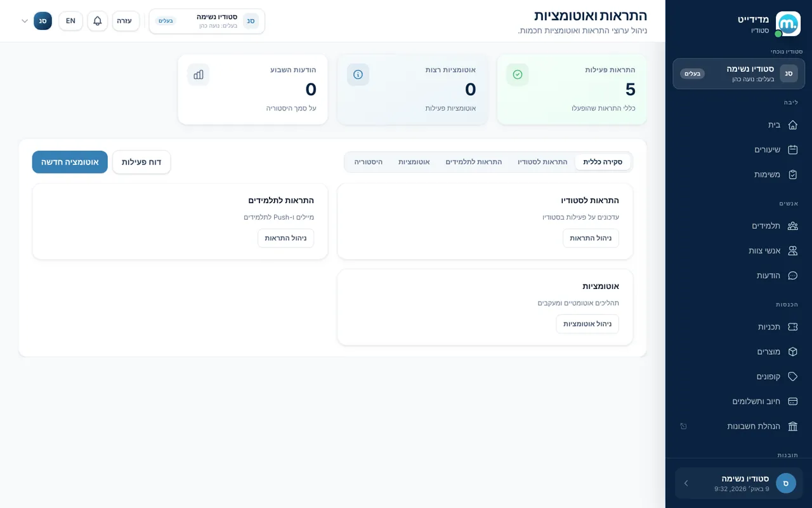Open the דוח פעילות report button
The height and width of the screenshot is (508, 812).
(141, 162)
